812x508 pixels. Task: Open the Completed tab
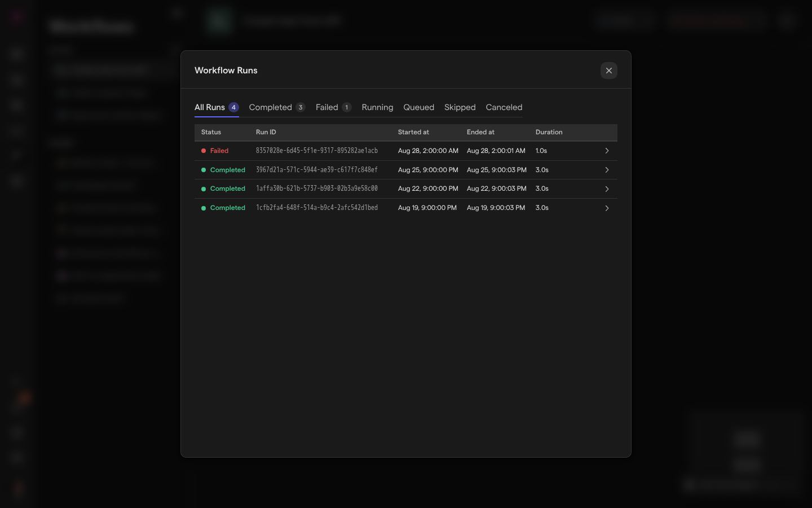click(277, 107)
